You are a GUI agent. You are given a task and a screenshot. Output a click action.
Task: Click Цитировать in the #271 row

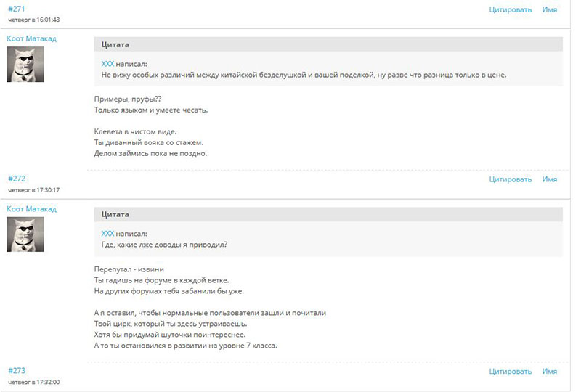tap(510, 9)
